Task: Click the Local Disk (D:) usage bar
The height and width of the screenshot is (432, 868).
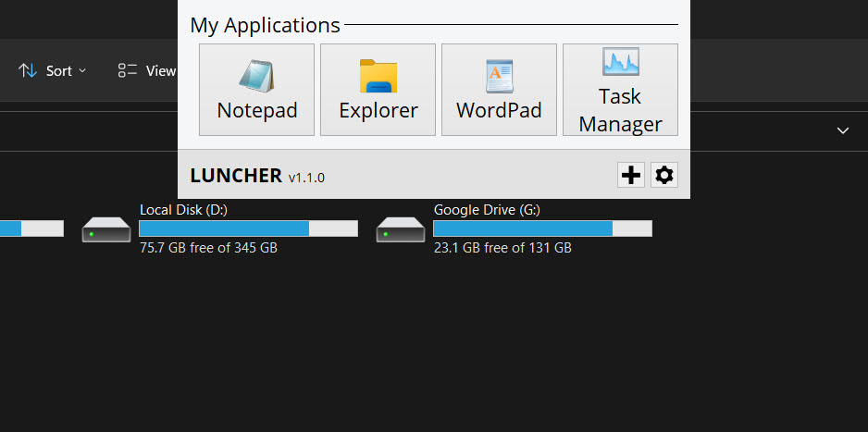Action: click(249, 228)
